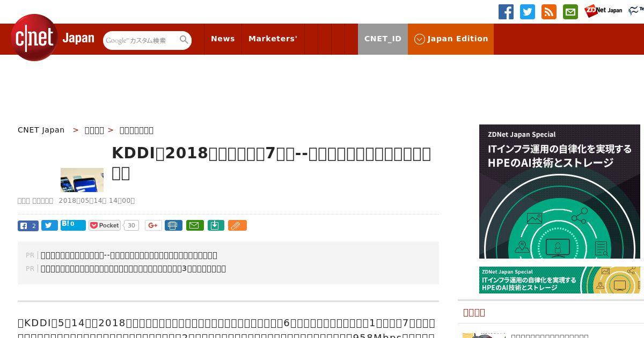This screenshot has width=644, height=338.
Task: Bookmark on Hatena B! button
Action: pos(73,225)
